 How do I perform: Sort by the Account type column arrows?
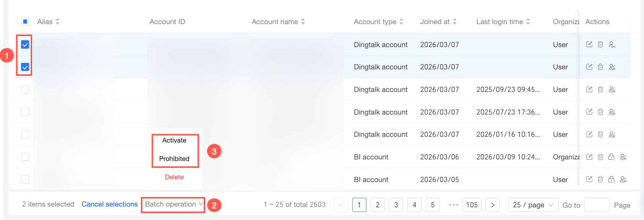pos(401,22)
